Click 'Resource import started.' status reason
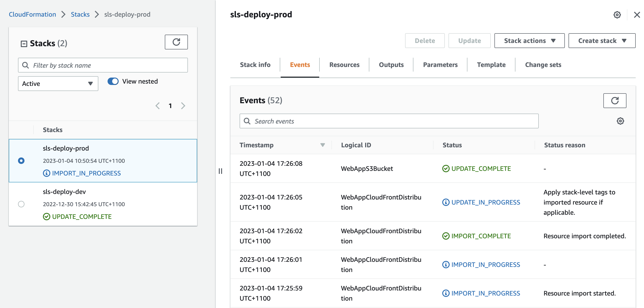 tap(580, 293)
